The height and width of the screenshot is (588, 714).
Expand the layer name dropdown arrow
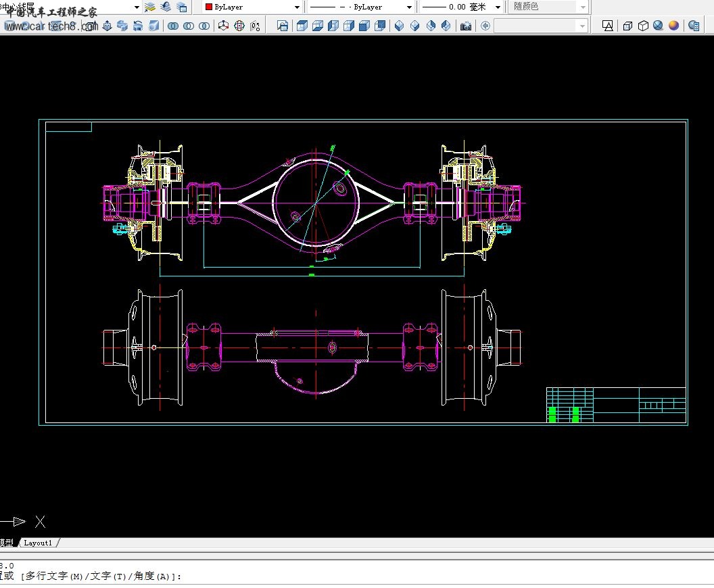[137, 7]
